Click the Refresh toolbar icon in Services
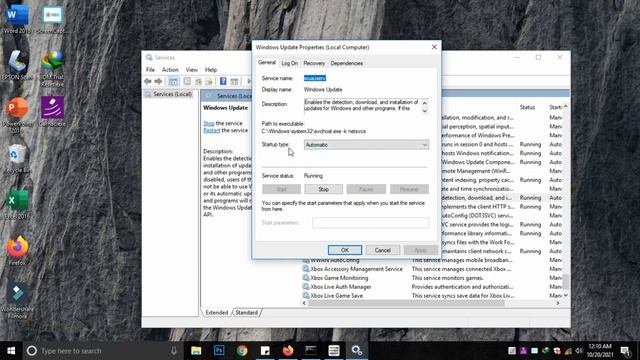The height and width of the screenshot is (360, 640). tap(198, 82)
